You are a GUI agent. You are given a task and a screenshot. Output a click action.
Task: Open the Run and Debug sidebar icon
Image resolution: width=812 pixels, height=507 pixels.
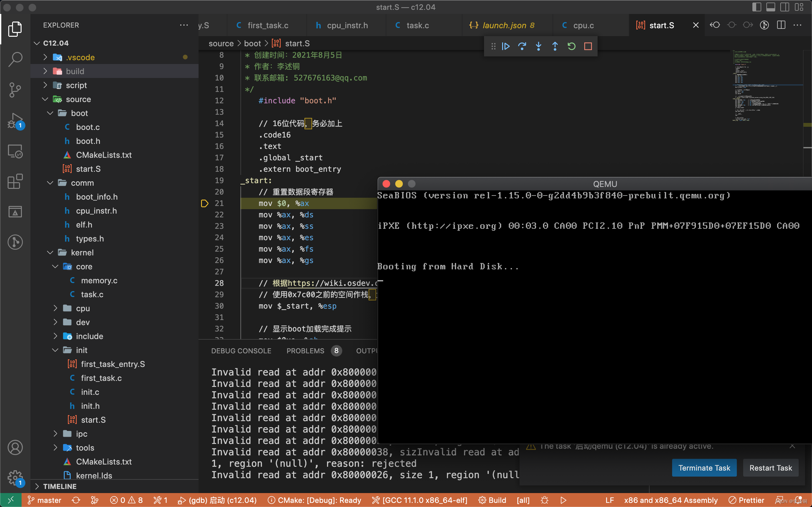tap(15, 120)
